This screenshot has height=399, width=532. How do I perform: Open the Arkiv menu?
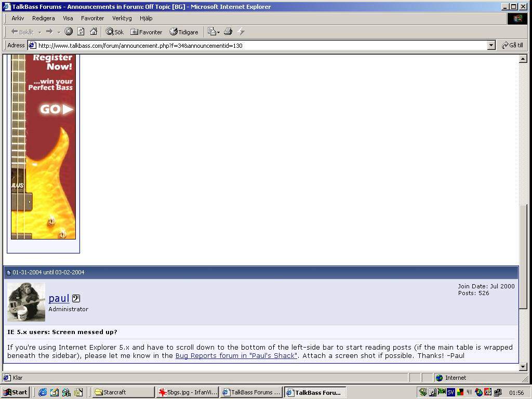[18, 18]
